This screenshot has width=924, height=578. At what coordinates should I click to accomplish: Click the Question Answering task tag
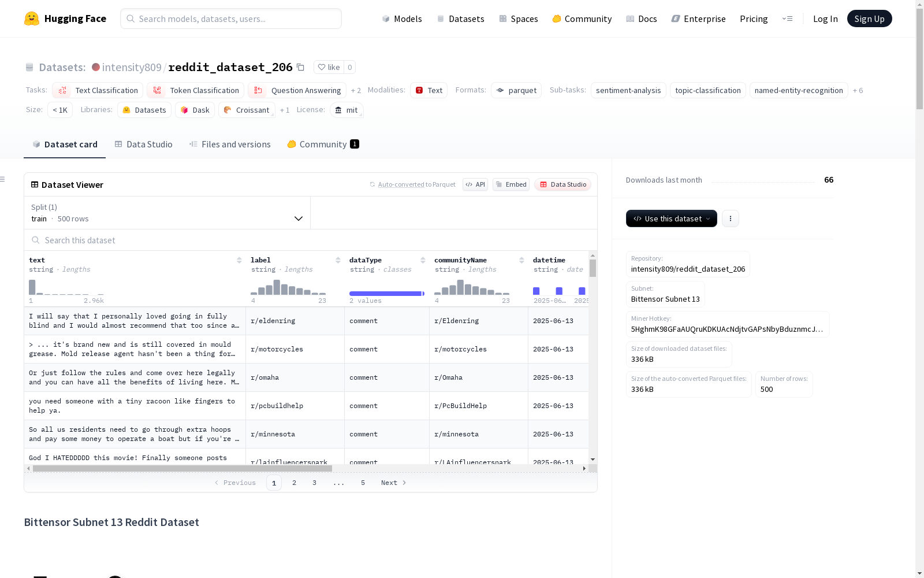pos(297,90)
